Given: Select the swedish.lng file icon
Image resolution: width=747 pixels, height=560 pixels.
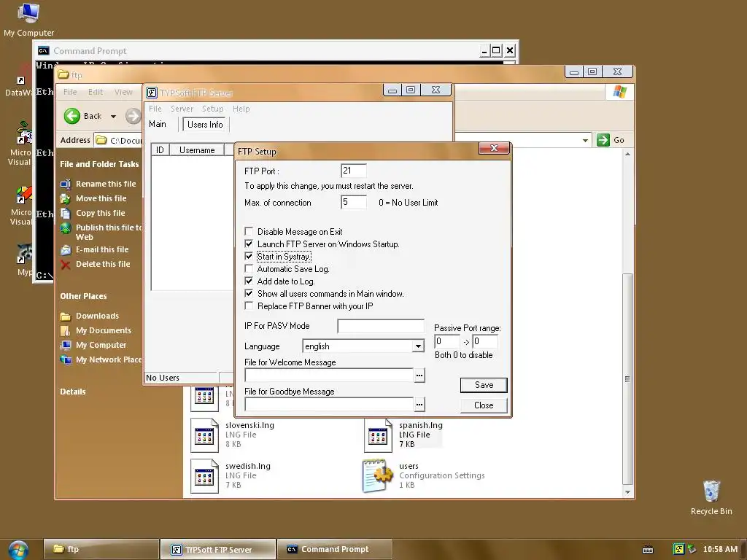Looking at the screenshot, I should pos(204,475).
